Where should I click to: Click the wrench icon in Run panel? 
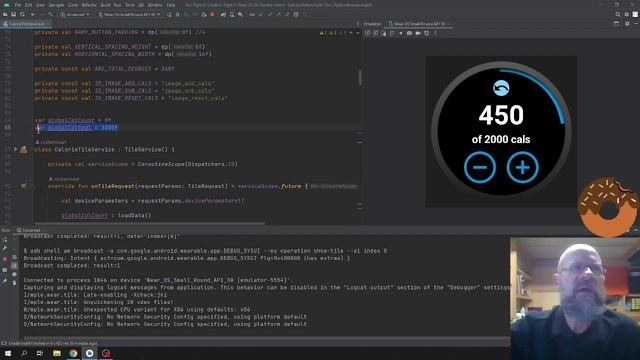tap(5, 248)
